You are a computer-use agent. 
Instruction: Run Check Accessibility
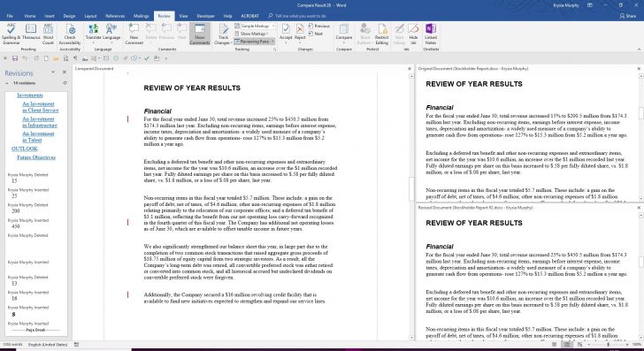(70, 34)
